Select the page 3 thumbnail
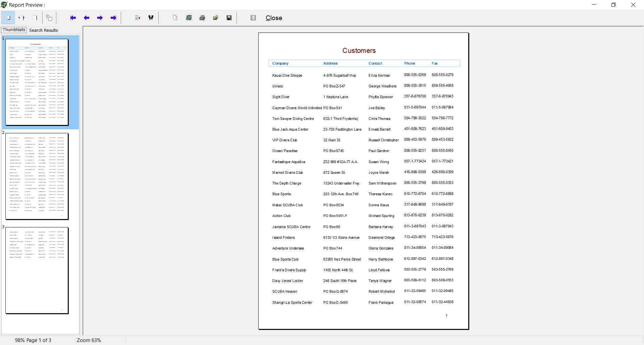The image size is (644, 345). [x=37, y=271]
